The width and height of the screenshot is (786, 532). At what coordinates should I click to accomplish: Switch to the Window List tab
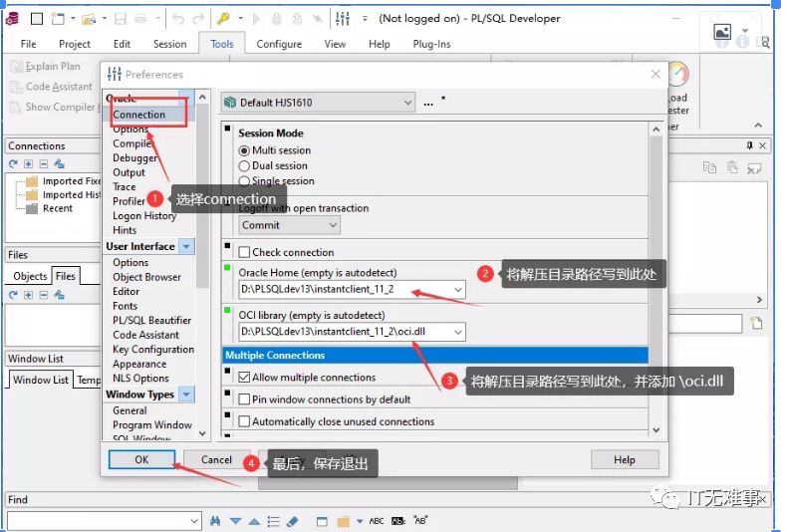click(x=41, y=381)
